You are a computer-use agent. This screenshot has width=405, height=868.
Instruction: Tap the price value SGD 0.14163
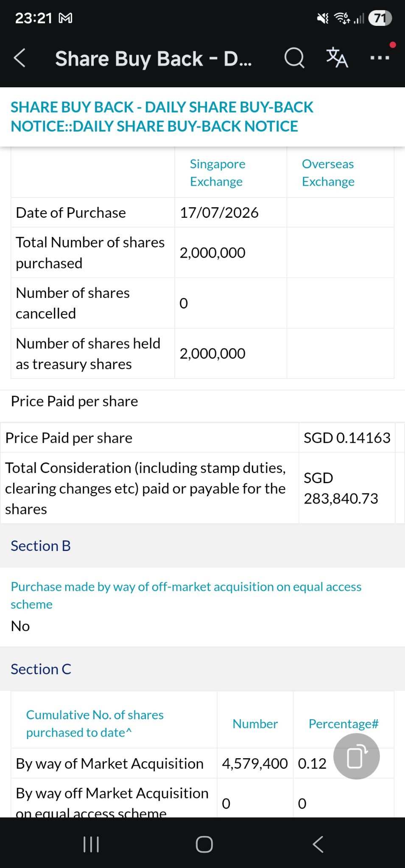pos(347,438)
